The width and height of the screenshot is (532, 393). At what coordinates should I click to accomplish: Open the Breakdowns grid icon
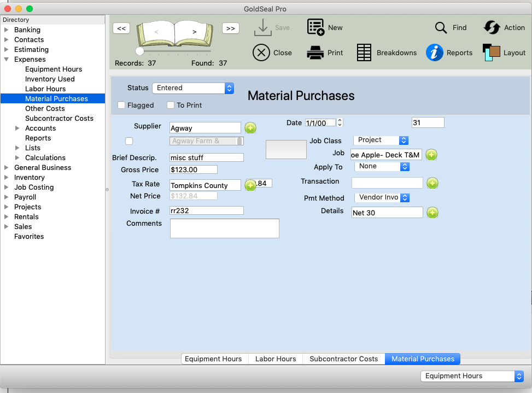[x=364, y=52]
